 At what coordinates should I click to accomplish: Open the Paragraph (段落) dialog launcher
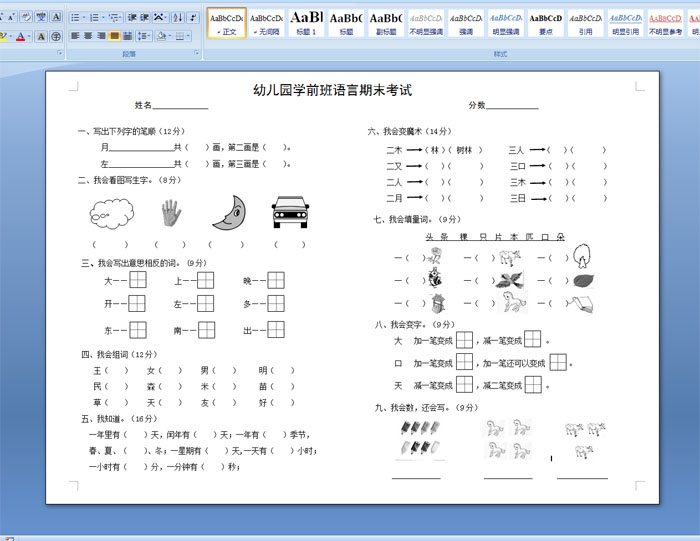coord(196,53)
